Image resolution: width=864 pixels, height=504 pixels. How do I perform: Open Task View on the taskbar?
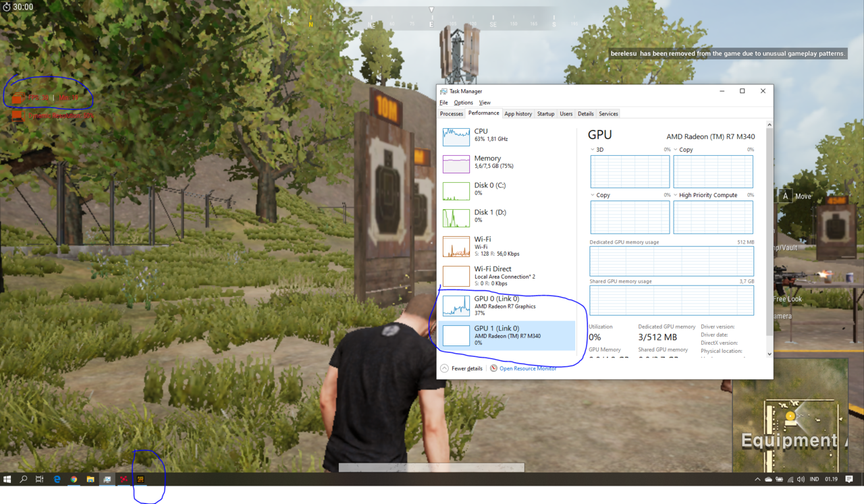[40, 479]
